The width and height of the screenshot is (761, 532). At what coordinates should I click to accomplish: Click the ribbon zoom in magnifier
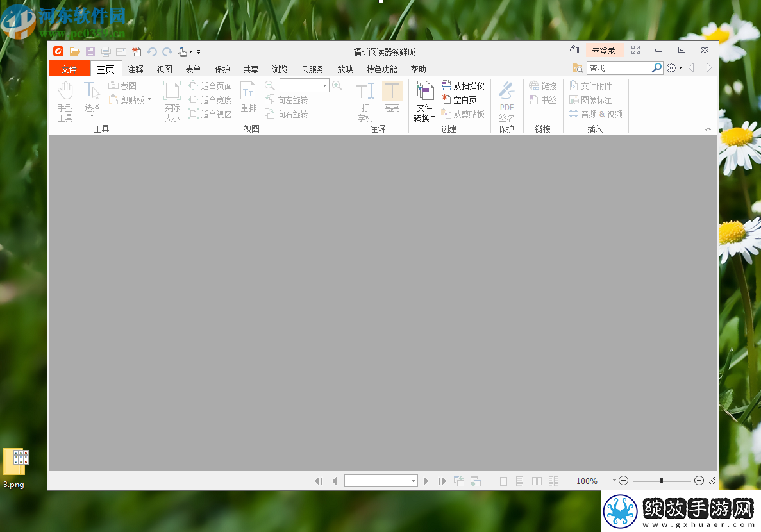pyautogui.click(x=337, y=86)
